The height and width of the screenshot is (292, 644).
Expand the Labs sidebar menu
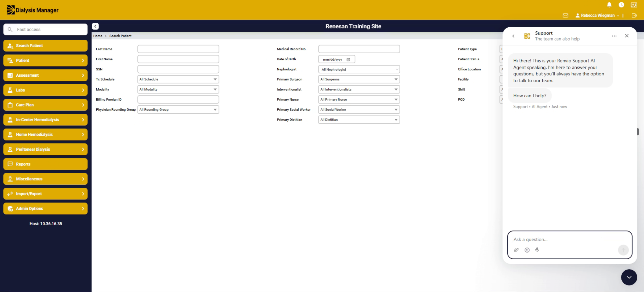click(45, 90)
